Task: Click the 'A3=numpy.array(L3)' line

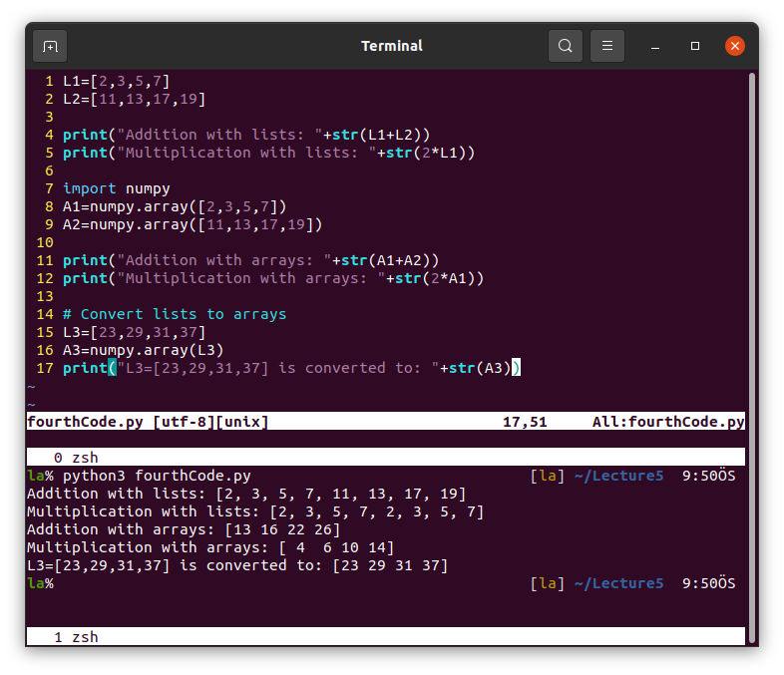Action: 143,350
